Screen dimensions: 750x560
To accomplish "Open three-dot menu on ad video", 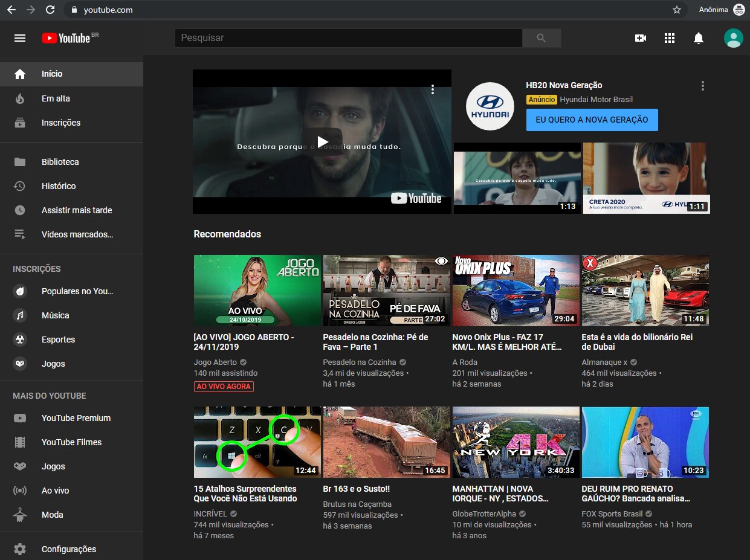I will pos(433,89).
